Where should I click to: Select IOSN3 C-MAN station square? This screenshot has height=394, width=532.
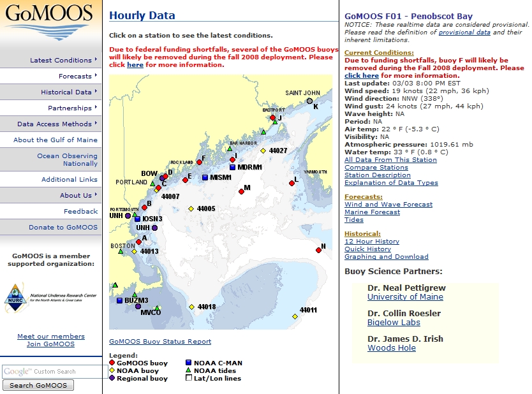click(137, 219)
